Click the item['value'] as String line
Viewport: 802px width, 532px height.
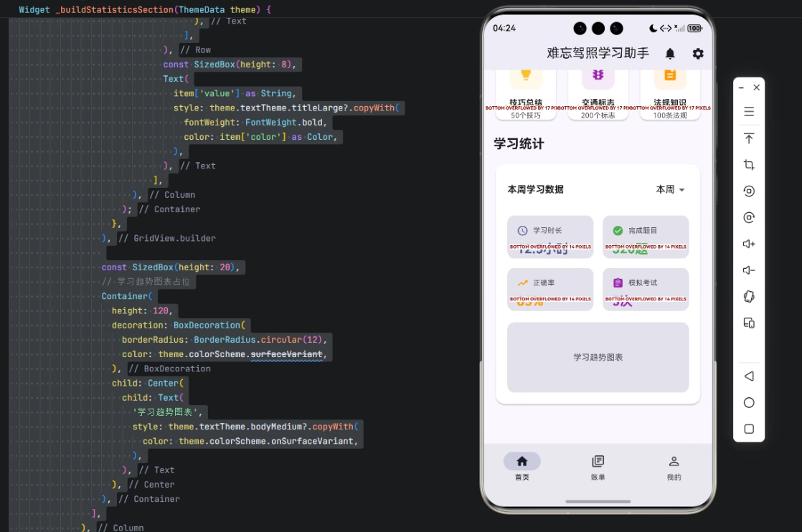pyautogui.click(x=235, y=93)
